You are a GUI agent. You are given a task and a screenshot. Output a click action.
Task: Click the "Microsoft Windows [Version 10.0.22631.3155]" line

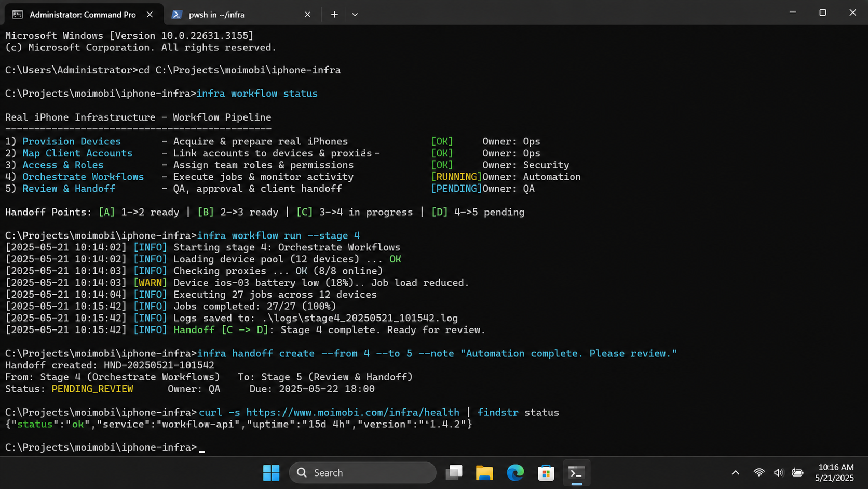click(x=129, y=36)
